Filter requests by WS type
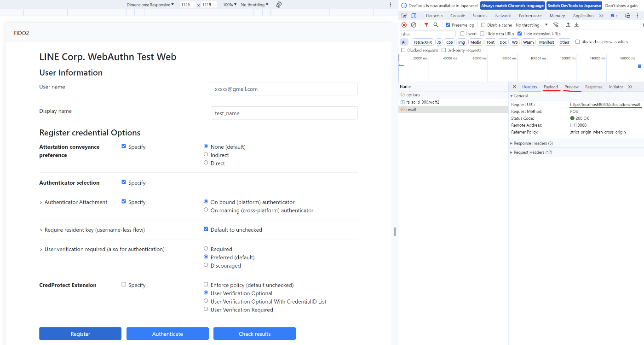Viewport: 644px width, 345px height. (x=515, y=42)
